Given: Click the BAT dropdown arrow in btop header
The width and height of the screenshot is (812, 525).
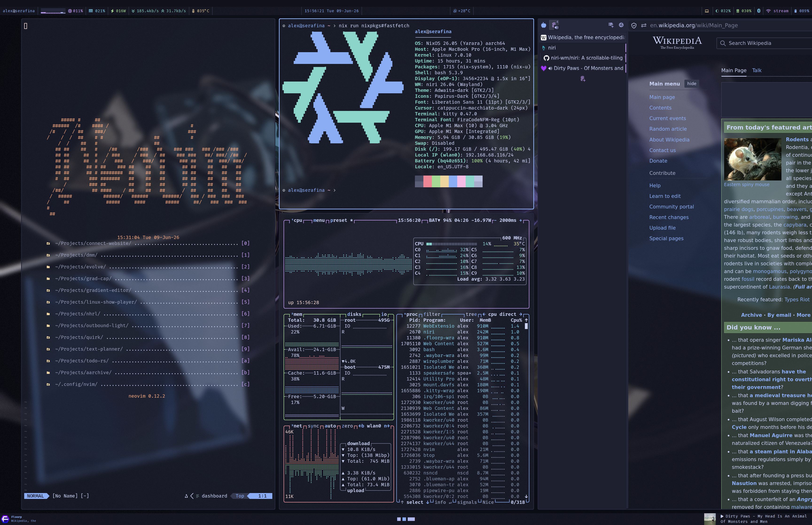Looking at the screenshot, I should 439,221.
